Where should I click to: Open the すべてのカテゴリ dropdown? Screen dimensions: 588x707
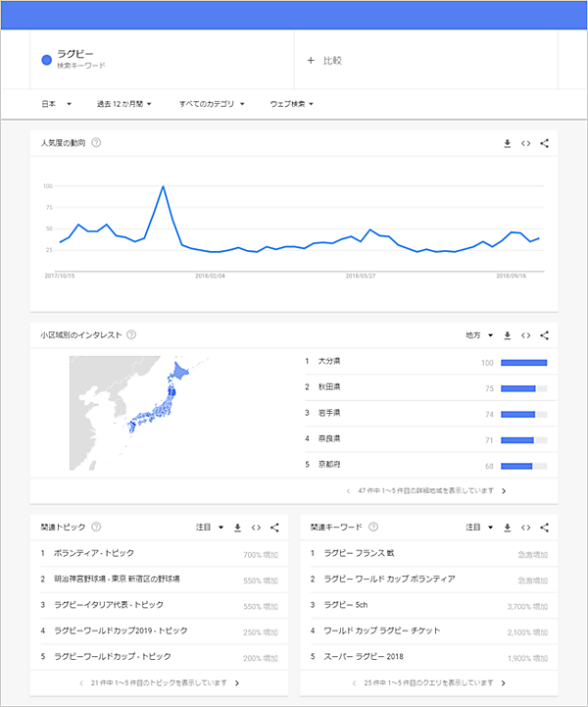[x=211, y=103]
